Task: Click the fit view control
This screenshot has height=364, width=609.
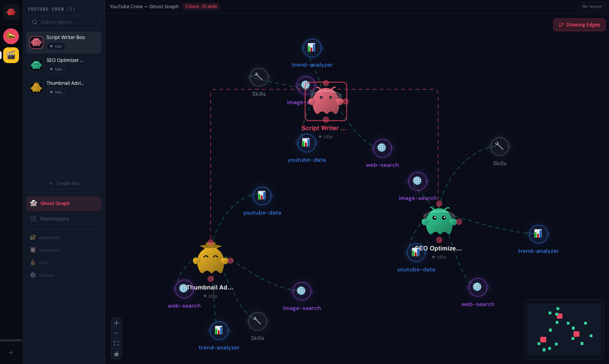Action: click(x=116, y=343)
